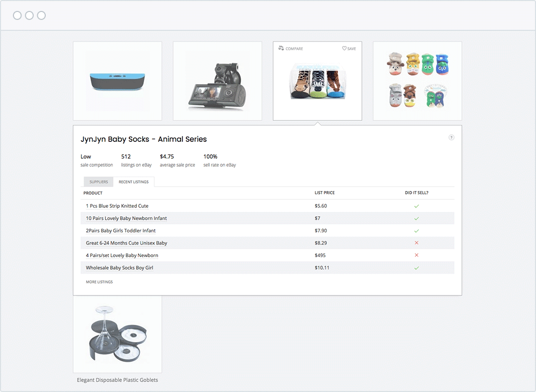Open the help question mark icon

tap(451, 138)
